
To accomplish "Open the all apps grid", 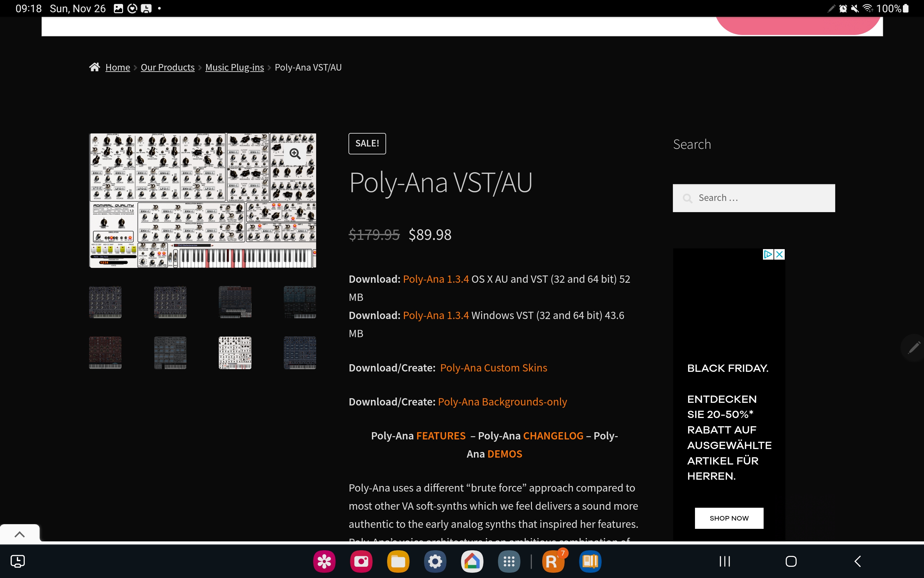I will 509,561.
